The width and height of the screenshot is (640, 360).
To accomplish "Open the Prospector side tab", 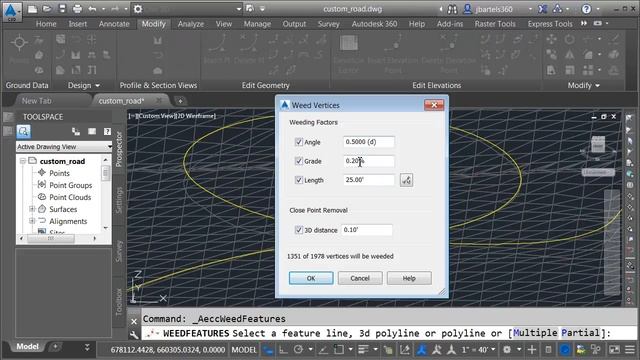I will [119, 149].
